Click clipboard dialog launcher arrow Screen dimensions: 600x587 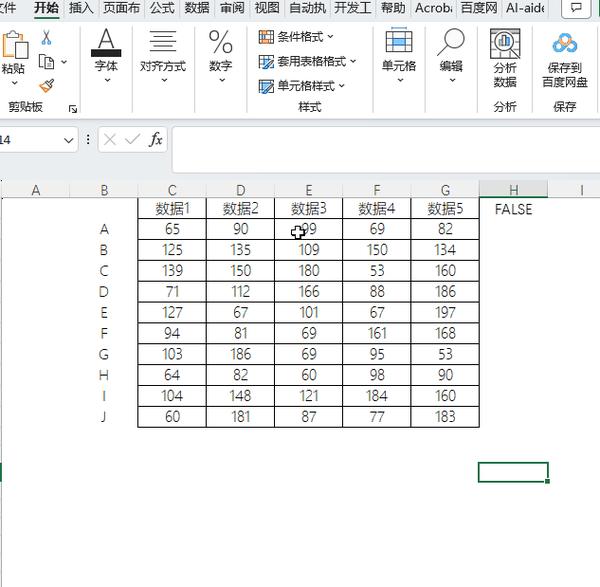[73, 109]
